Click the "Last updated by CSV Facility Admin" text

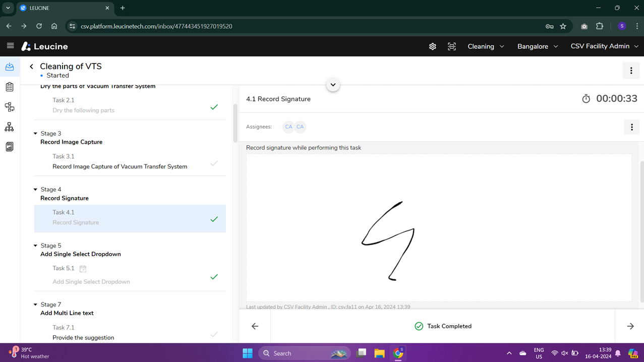pos(328,307)
